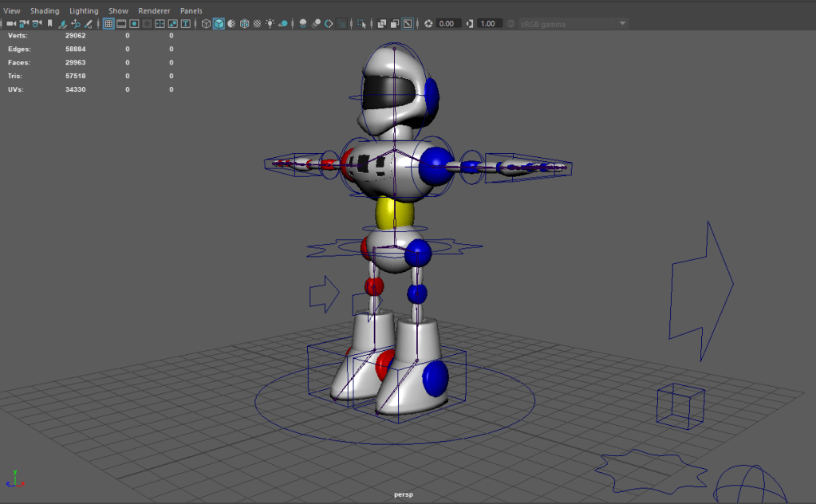Select the Grease Pencil tool icon

point(89,24)
